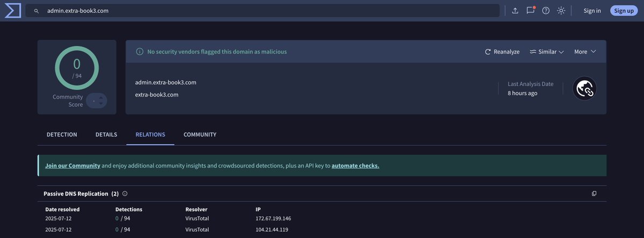Click the Passive DNS Replication info icon
644x238 pixels.
pyautogui.click(x=125, y=193)
